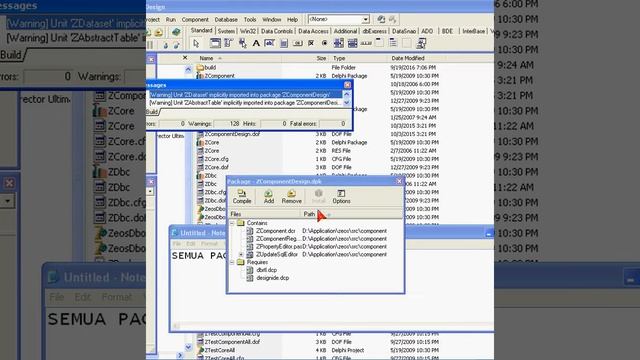Select the RadioButton component icon
Screen dimensions: 640x360
pos(325,43)
